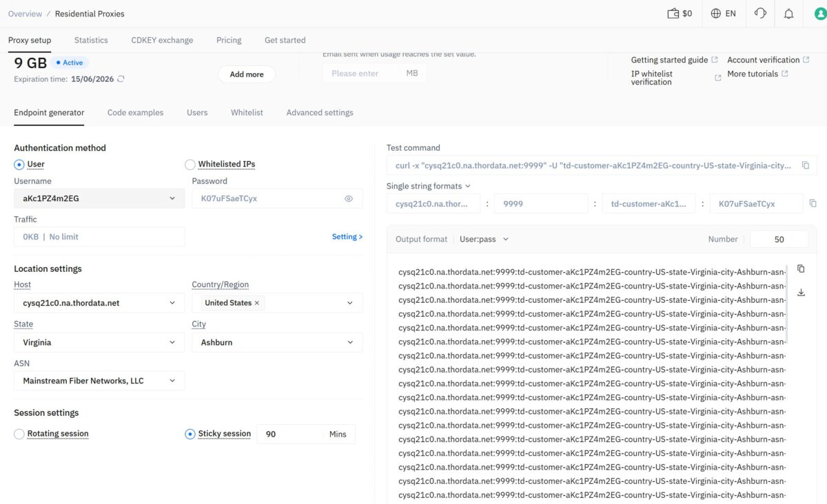Click the port field showing 9999
This screenshot has height=504, width=827.
(541, 204)
